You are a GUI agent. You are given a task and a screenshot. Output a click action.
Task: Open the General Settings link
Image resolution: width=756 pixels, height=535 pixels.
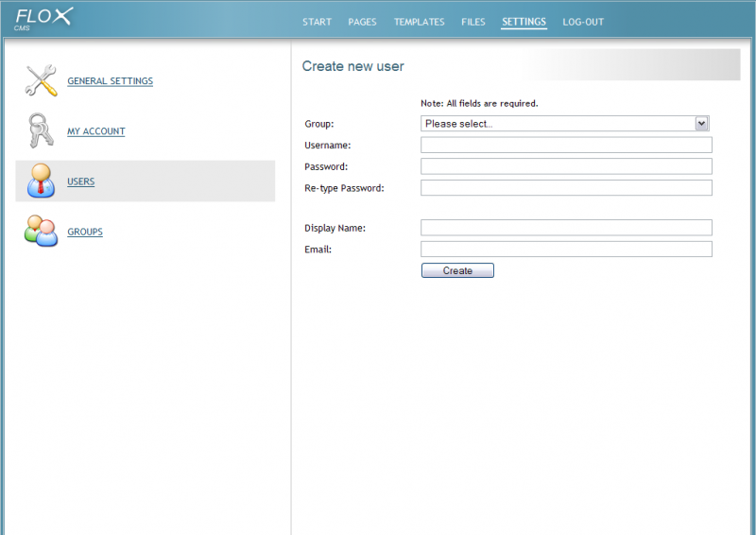pos(110,81)
